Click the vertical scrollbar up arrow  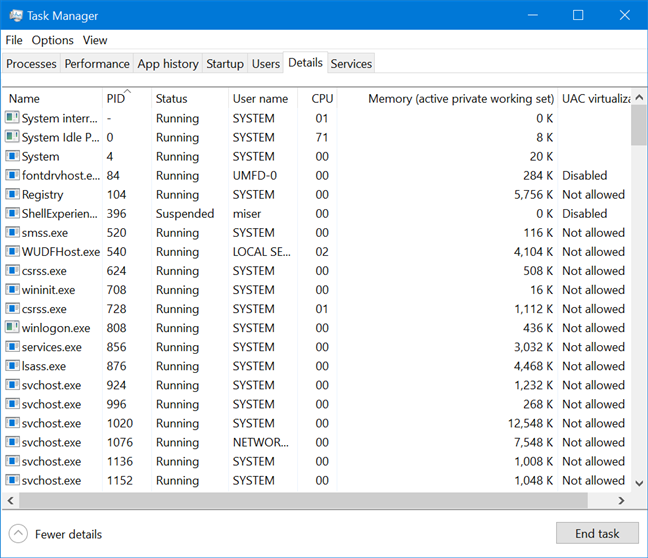pyautogui.click(x=639, y=98)
